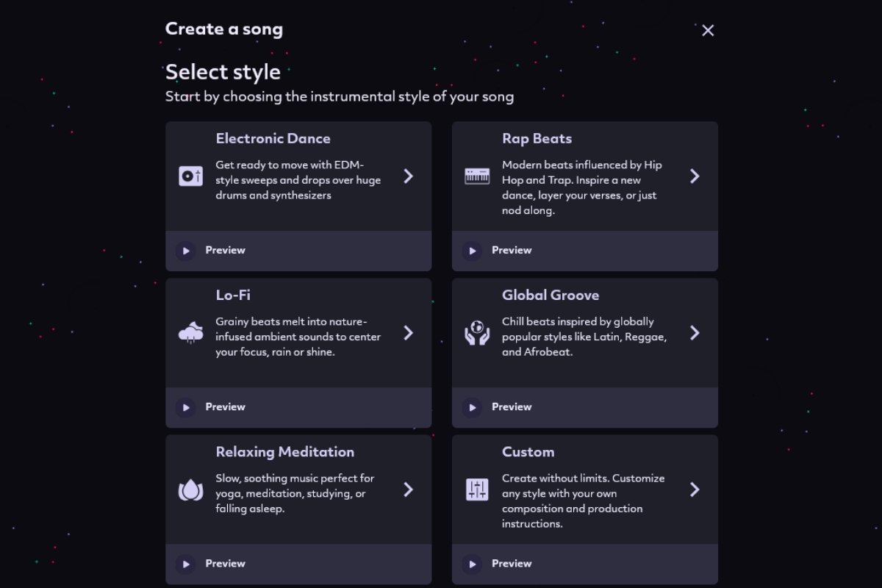This screenshot has width=882, height=588.
Task: Play the Relaxing Meditation preview
Action: 186,564
